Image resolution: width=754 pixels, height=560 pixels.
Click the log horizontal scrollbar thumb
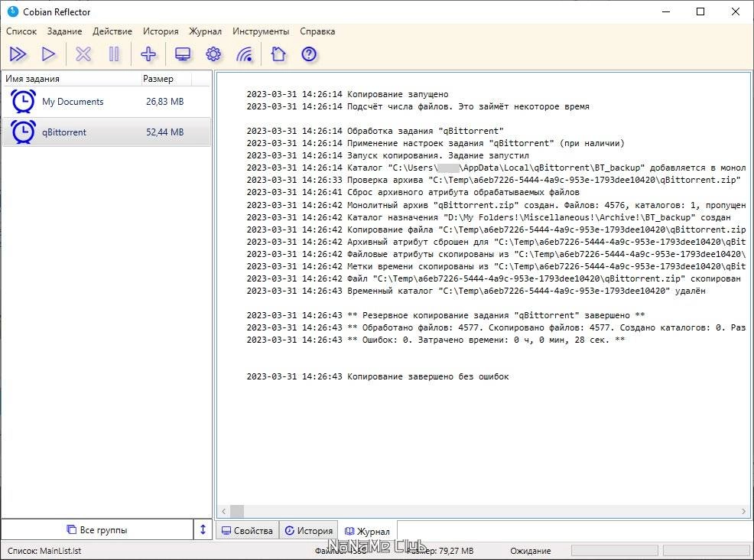tap(237, 511)
